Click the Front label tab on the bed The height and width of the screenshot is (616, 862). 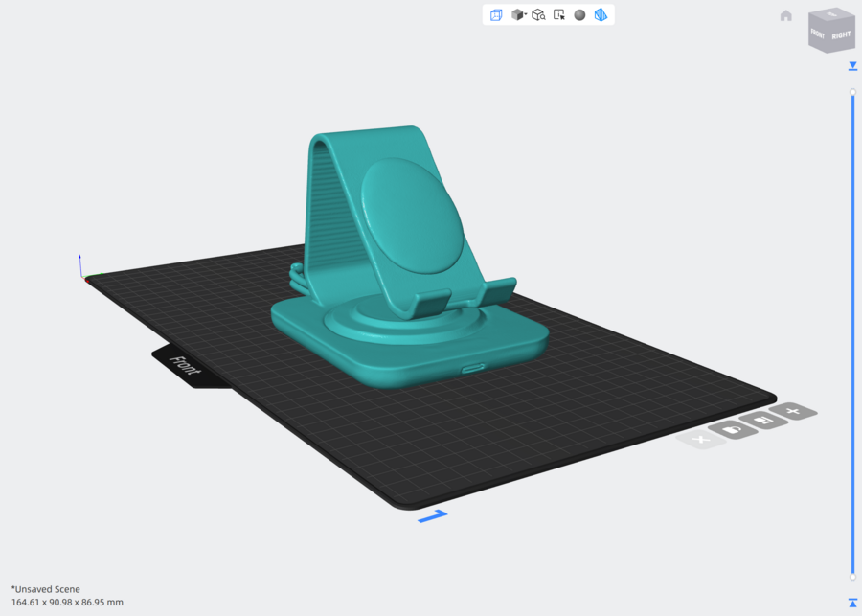[x=184, y=365]
